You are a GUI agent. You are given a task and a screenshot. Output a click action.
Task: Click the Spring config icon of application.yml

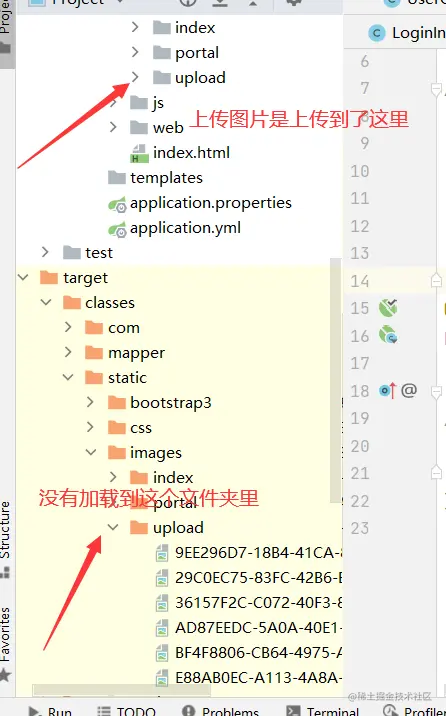pos(117,228)
